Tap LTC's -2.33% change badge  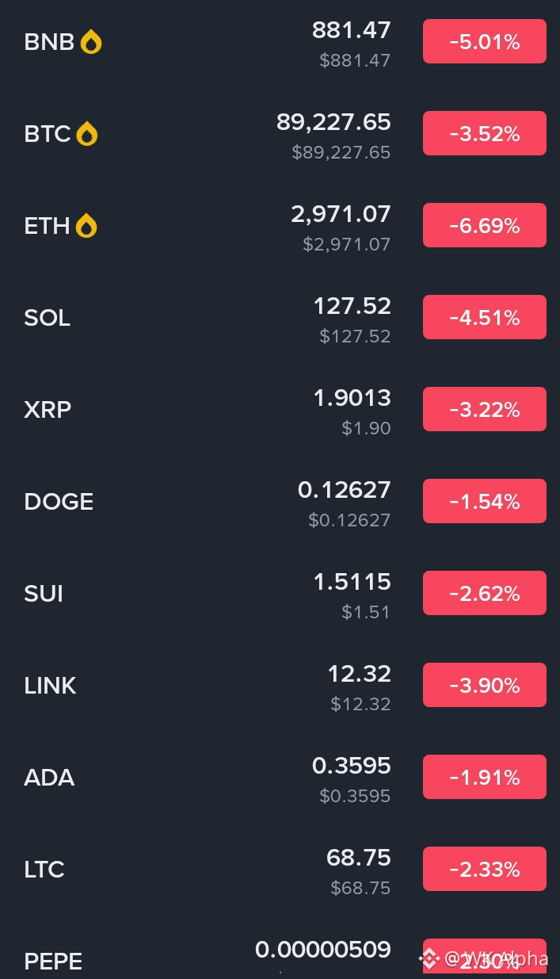point(484,869)
